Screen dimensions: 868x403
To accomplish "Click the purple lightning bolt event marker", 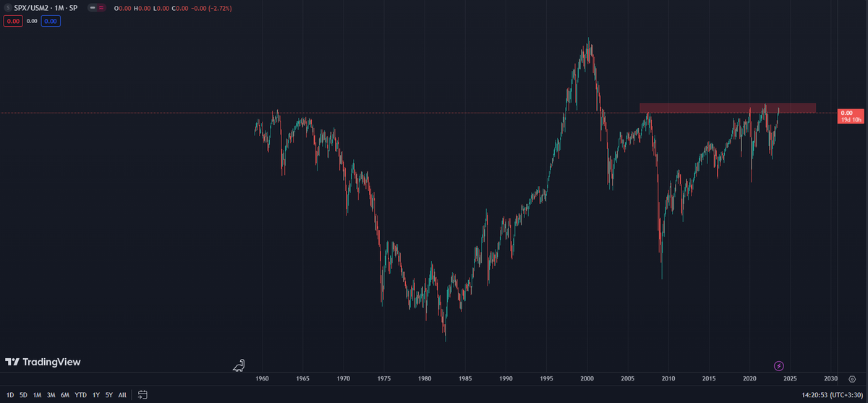I will (x=779, y=366).
